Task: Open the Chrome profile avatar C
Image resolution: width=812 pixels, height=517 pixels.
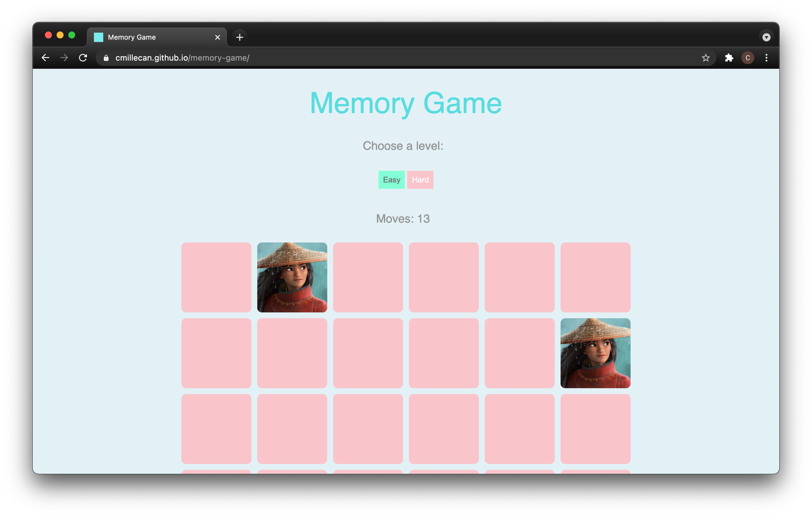Action: point(747,58)
